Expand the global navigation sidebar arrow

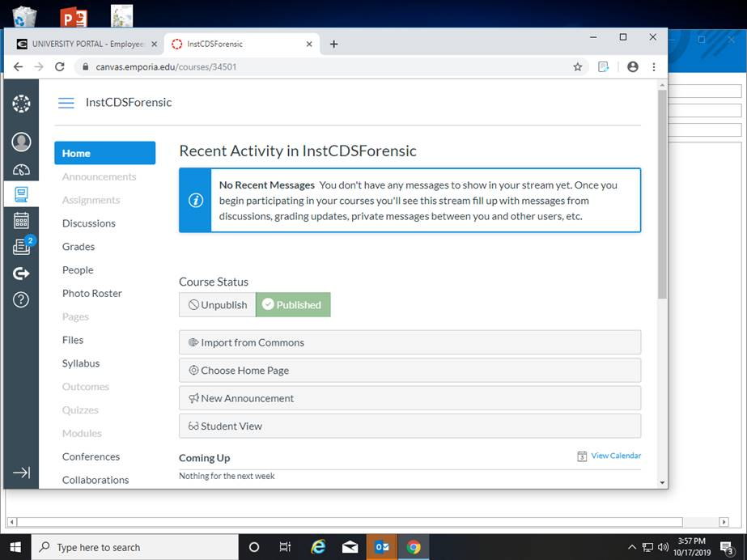pos(21,473)
